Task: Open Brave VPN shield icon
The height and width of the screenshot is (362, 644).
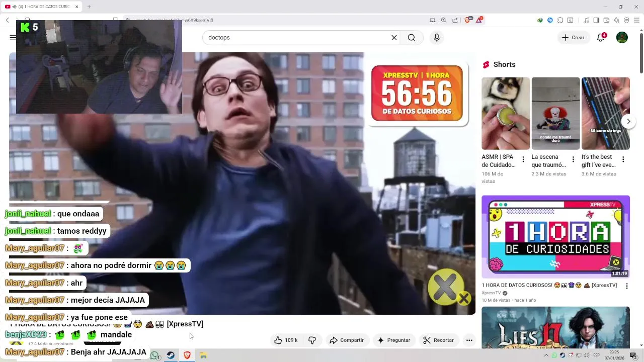Action: 626,20
